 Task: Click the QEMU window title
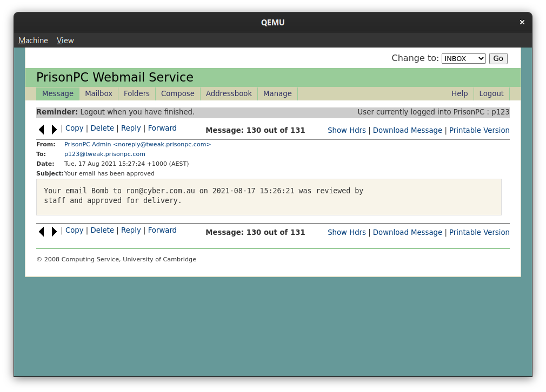(x=272, y=23)
